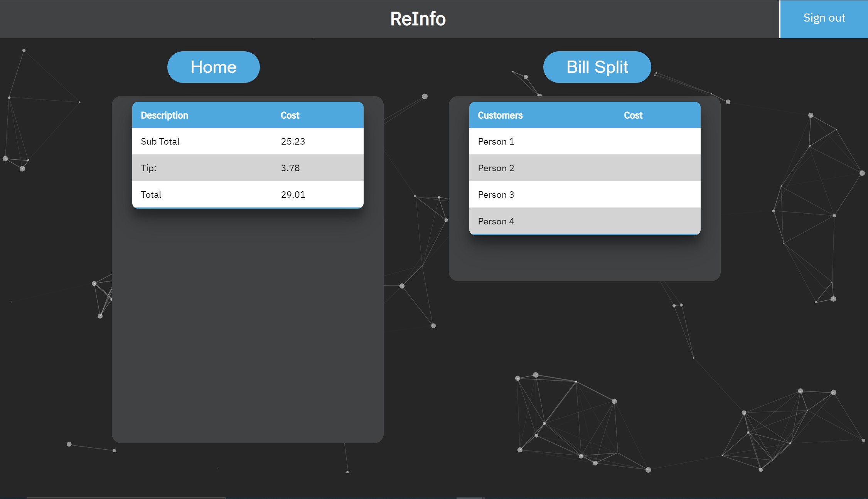Image resolution: width=868 pixels, height=499 pixels.
Task: Select the Person 1 row
Action: click(496, 142)
